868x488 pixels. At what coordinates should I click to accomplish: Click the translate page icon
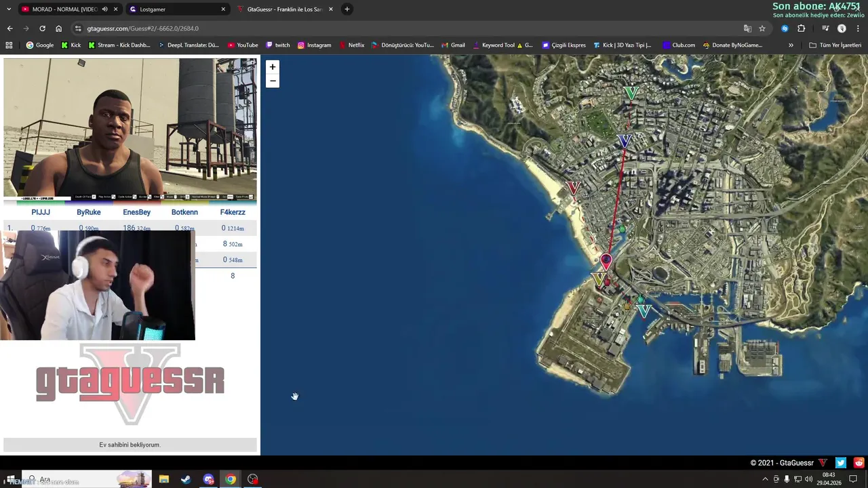point(747,28)
